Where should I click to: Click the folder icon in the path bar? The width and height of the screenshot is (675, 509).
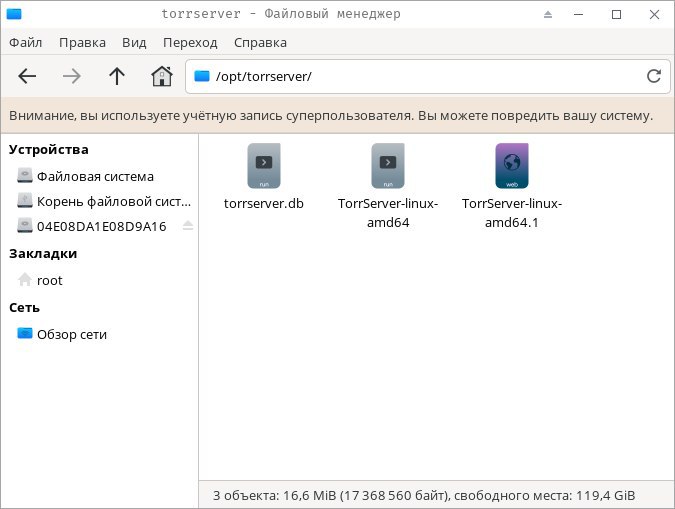pos(201,76)
